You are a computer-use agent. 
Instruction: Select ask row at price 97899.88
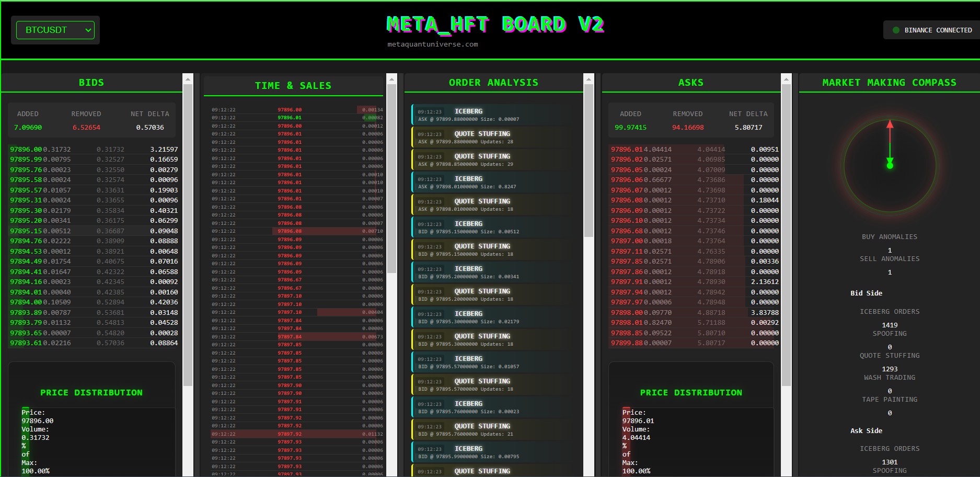coord(695,343)
